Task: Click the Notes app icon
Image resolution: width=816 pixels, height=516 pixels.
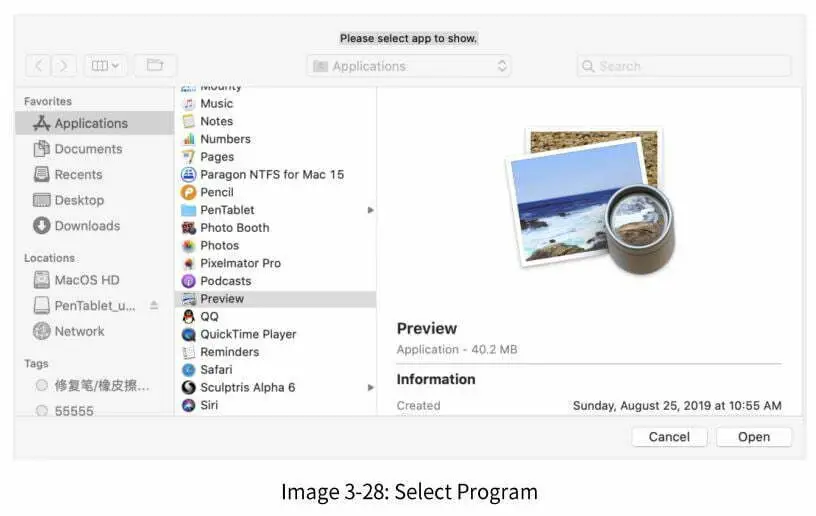Action: [x=188, y=121]
